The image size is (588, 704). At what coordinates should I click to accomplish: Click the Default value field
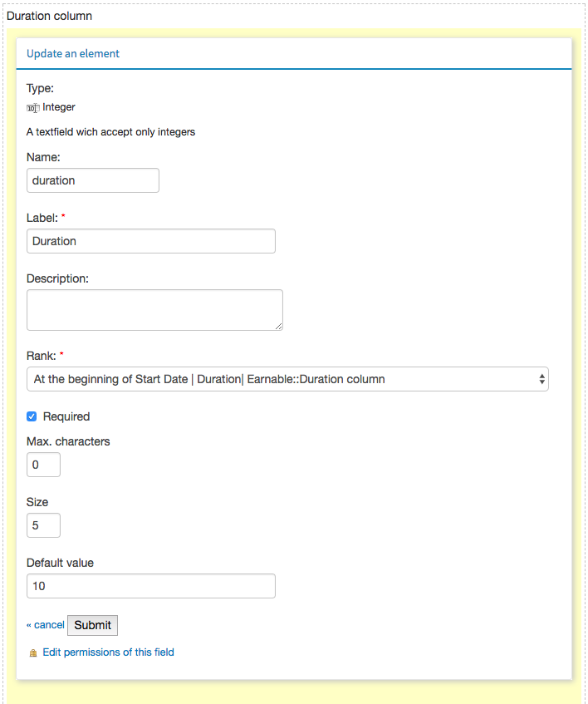coord(150,586)
